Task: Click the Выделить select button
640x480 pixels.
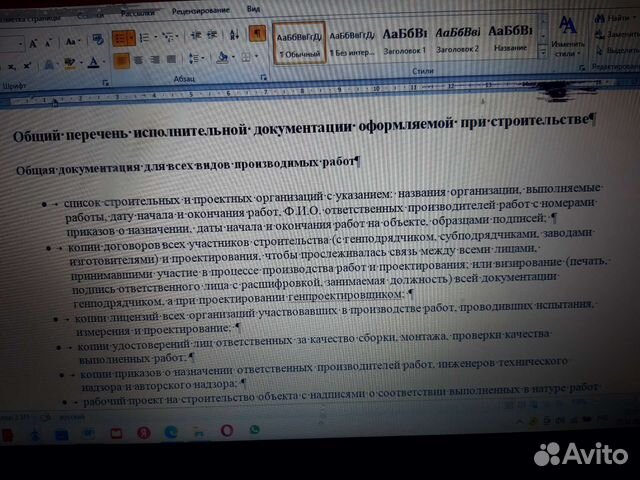Action: click(618, 51)
